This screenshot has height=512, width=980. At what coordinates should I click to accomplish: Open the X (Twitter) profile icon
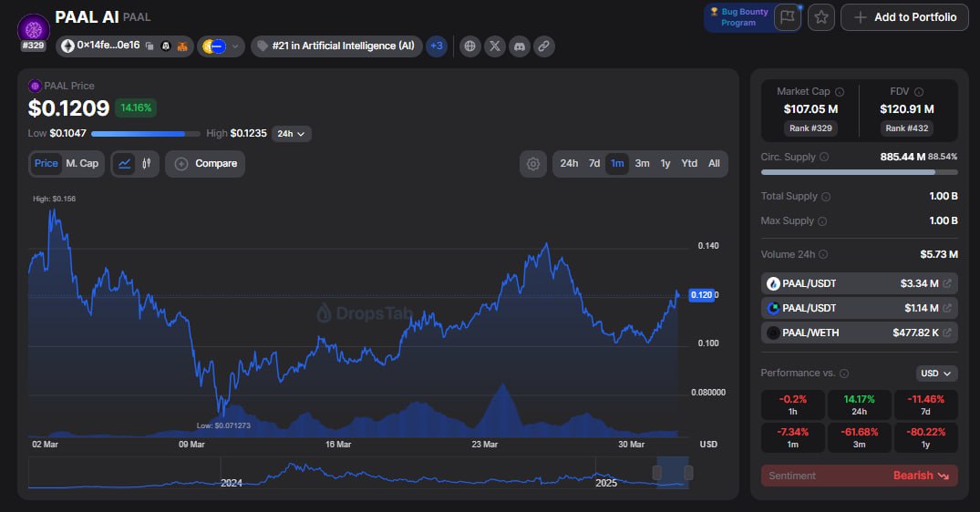(495, 46)
